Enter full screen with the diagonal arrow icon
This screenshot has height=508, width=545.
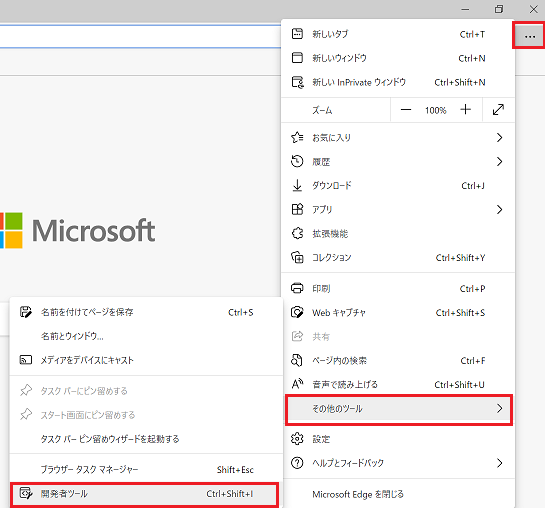point(498,109)
